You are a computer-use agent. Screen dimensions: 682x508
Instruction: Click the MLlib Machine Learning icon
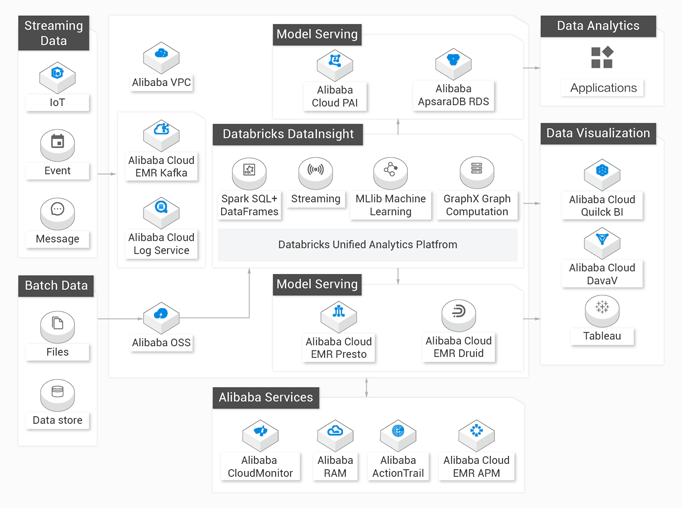coord(391,173)
